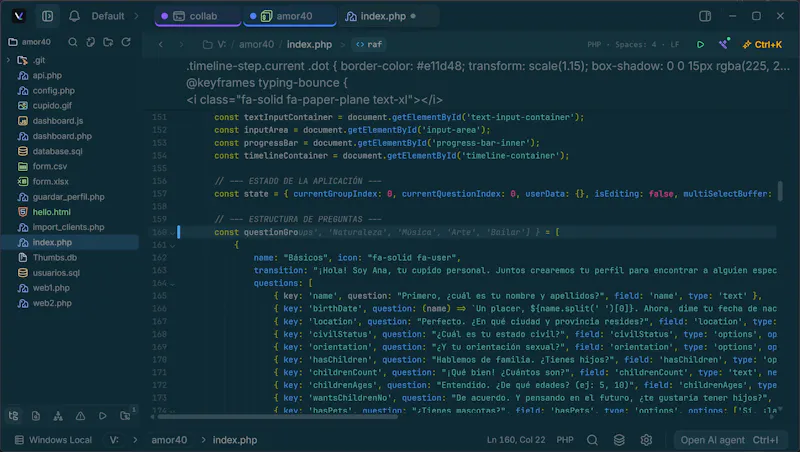Switch to the amor40 tab
Screen dimensions: 800x452
[289, 16]
